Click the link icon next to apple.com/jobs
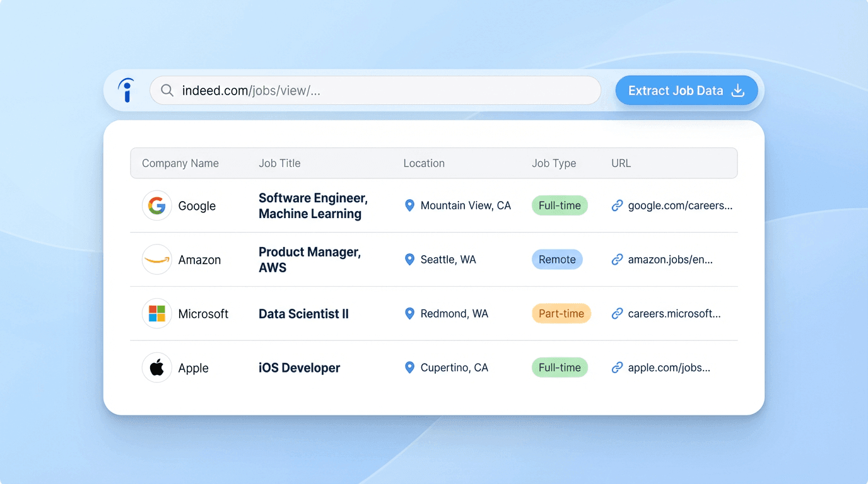The width and height of the screenshot is (868, 484). [617, 367]
